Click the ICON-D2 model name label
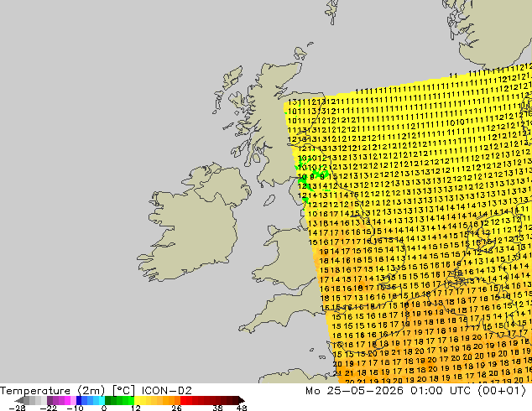 (x=167, y=391)
